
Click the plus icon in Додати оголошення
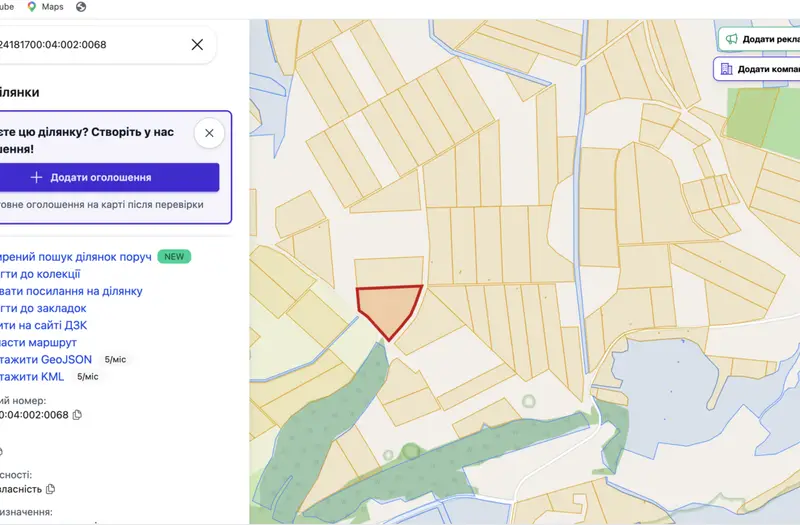(x=36, y=178)
